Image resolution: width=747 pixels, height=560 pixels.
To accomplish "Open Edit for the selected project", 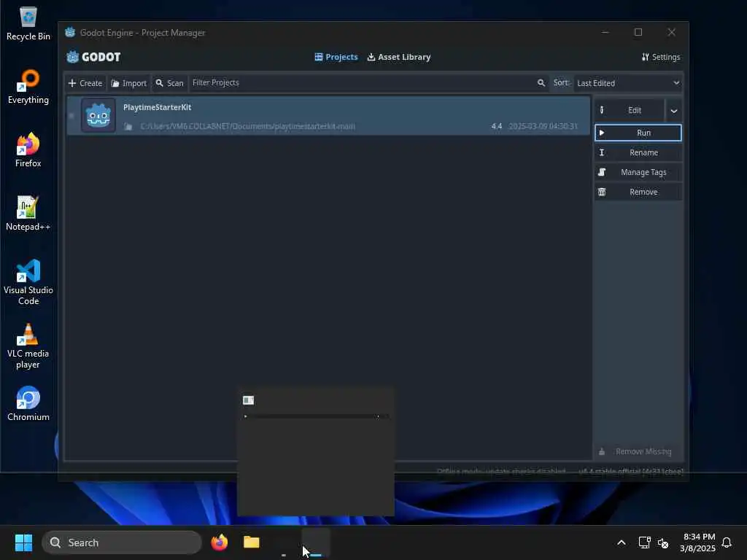I will 630,111.
